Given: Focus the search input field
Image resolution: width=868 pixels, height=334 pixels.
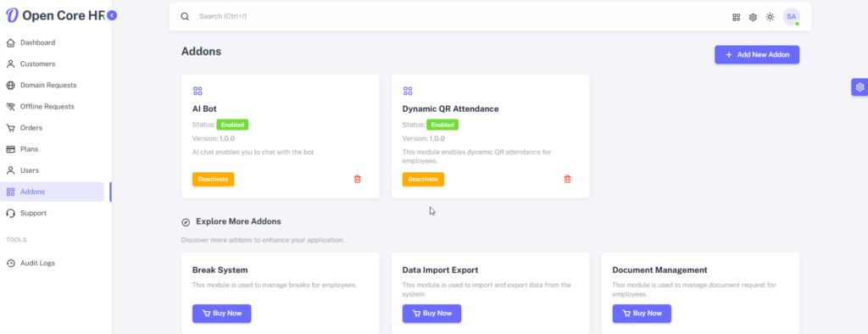Looking at the screenshot, I should [459, 17].
